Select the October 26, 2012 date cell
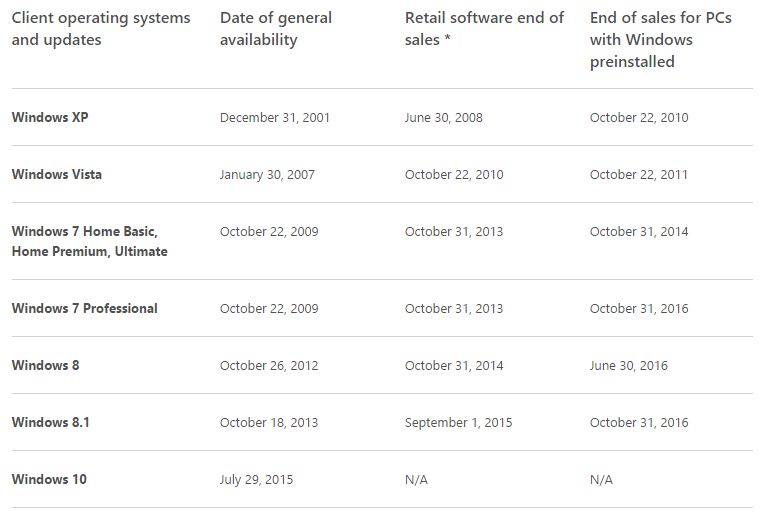This screenshot has width=763, height=512. point(269,365)
